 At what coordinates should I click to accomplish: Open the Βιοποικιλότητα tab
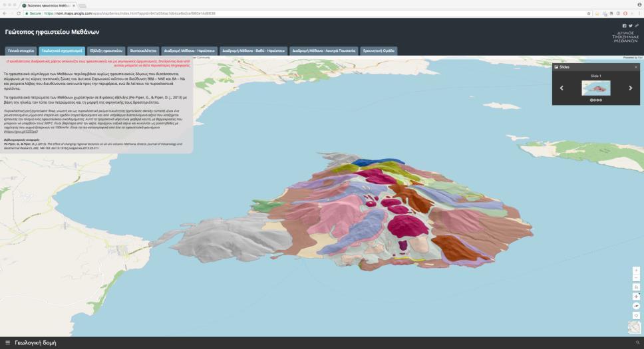pyautogui.click(x=143, y=51)
